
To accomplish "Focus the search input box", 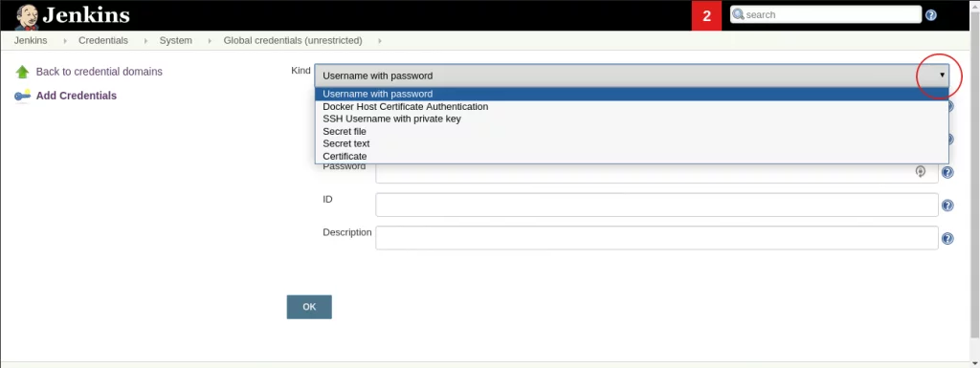I will (826, 14).
